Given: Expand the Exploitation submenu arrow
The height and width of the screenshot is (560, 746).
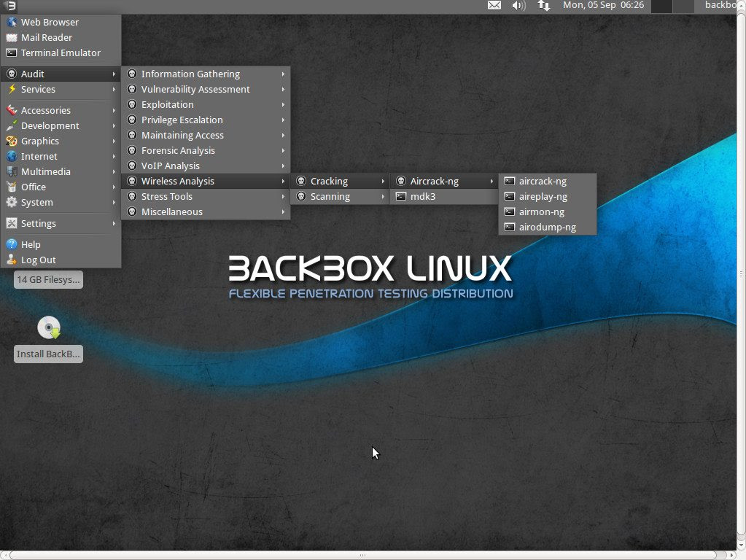Looking at the screenshot, I should [283, 104].
